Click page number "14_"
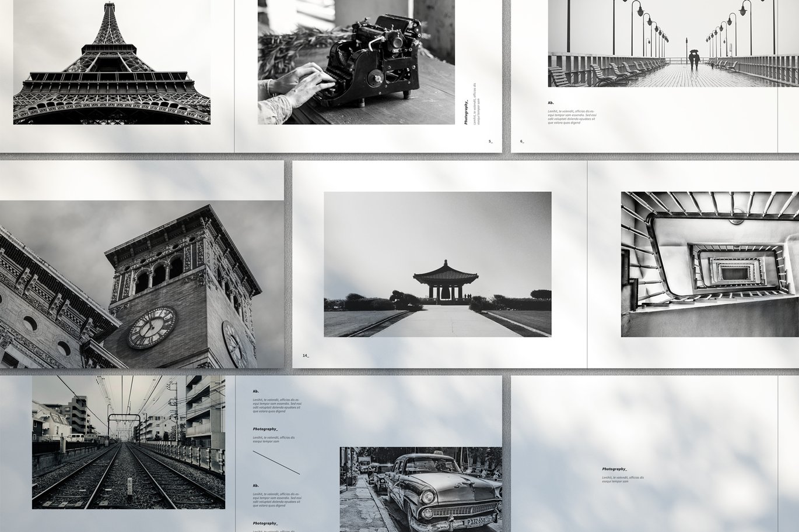The image size is (799, 532). [306, 355]
